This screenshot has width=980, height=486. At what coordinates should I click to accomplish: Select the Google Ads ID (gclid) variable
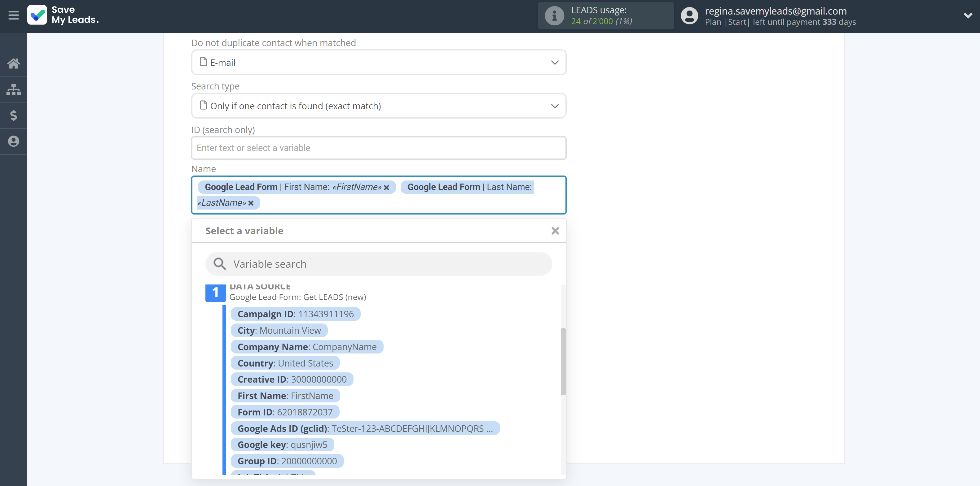pos(365,428)
